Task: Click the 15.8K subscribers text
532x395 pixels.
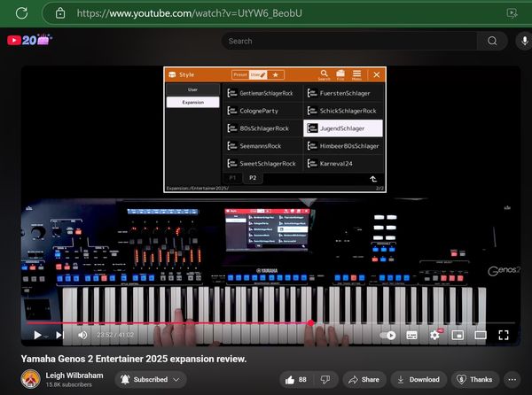Action: coord(69,385)
